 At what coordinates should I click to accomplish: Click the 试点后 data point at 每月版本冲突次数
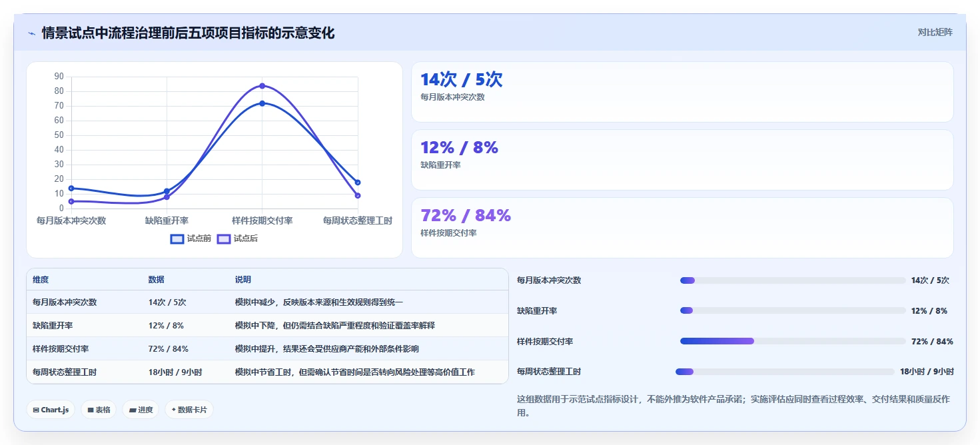point(71,201)
